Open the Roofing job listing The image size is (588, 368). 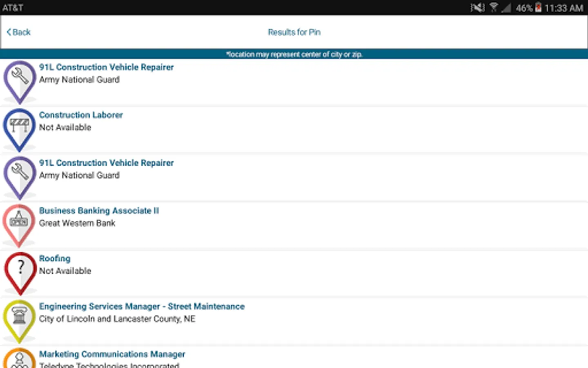coord(55,258)
